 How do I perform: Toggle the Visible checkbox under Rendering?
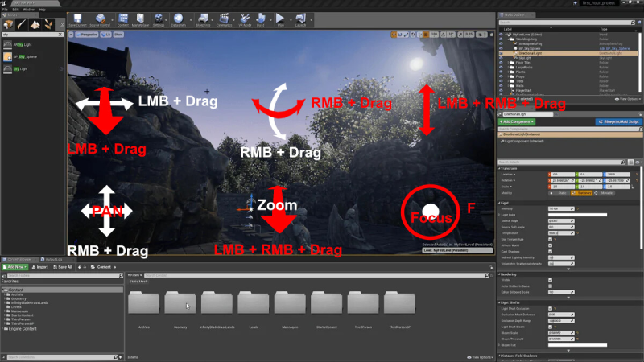pyautogui.click(x=550, y=280)
